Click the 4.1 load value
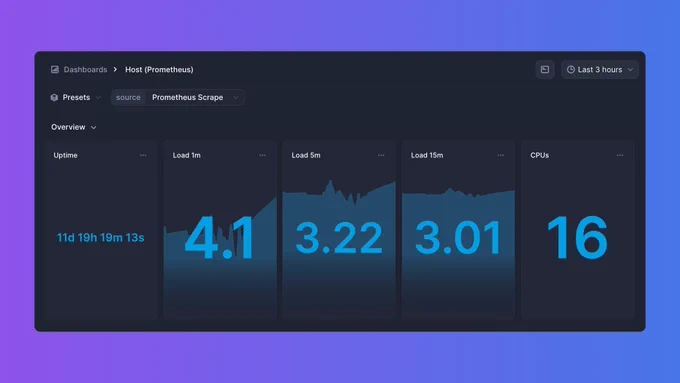Image resolution: width=680 pixels, height=383 pixels. (x=219, y=238)
